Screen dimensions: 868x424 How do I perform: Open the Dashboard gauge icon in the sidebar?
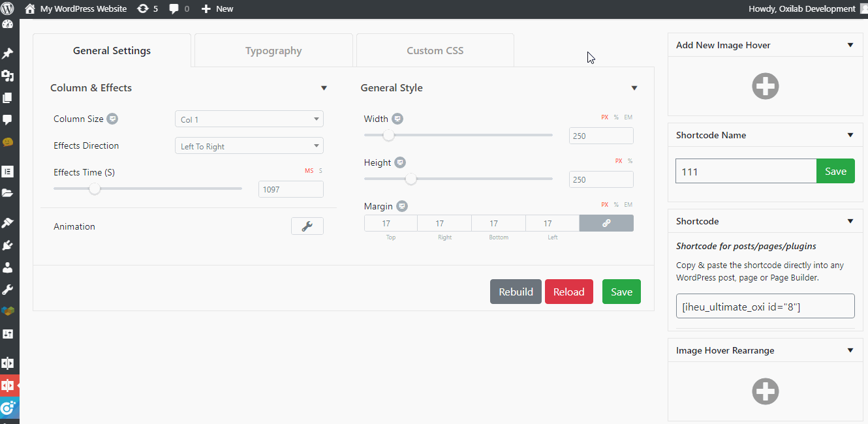click(8, 25)
